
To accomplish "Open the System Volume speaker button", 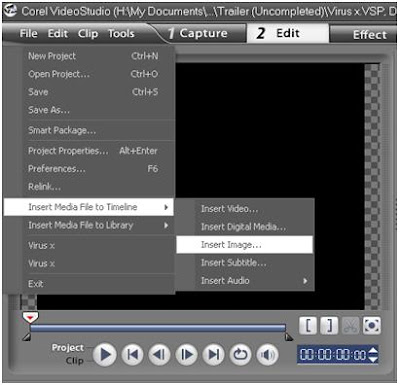I will click(x=267, y=355).
